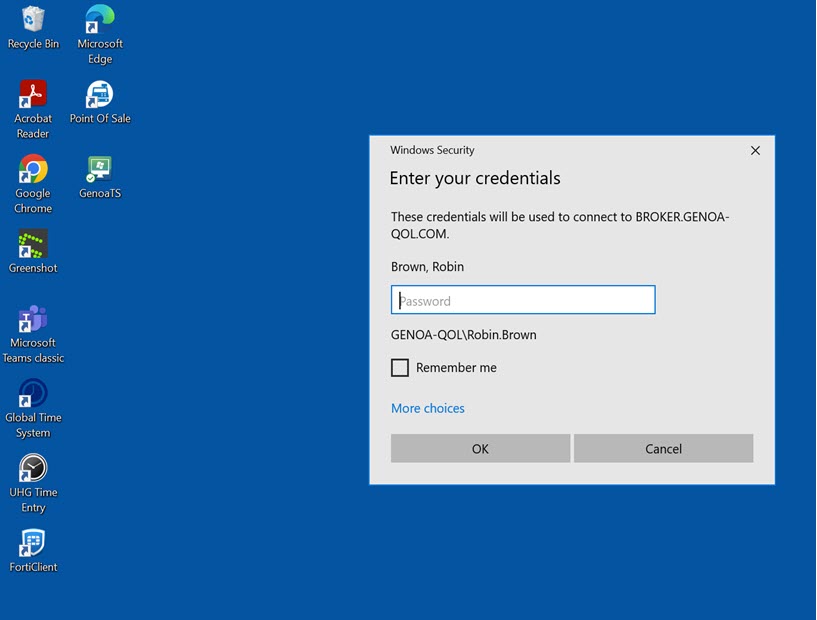817x620 pixels.
Task: Focus the Password input field
Action: coord(523,300)
